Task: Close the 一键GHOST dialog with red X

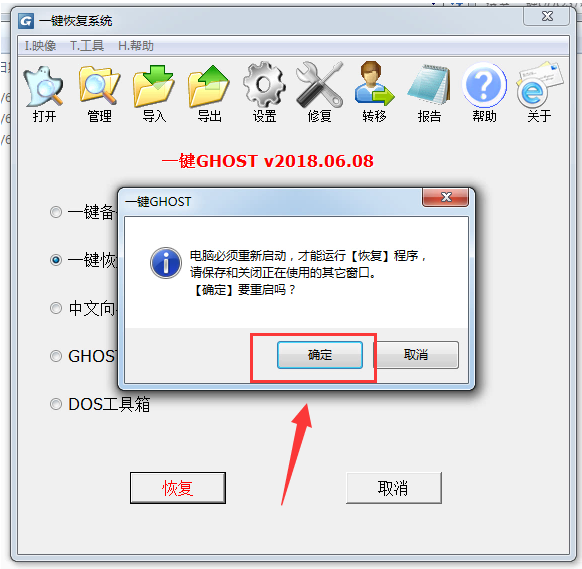Action: coord(446,197)
